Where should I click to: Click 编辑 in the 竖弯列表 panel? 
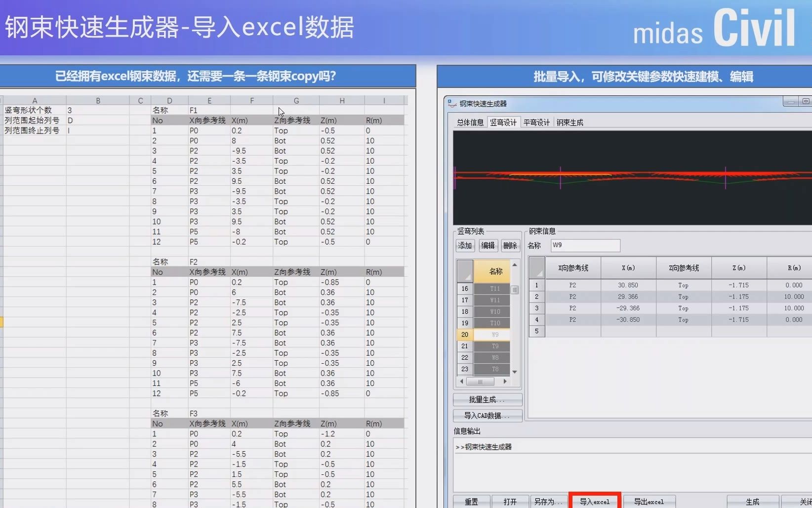tap(487, 246)
